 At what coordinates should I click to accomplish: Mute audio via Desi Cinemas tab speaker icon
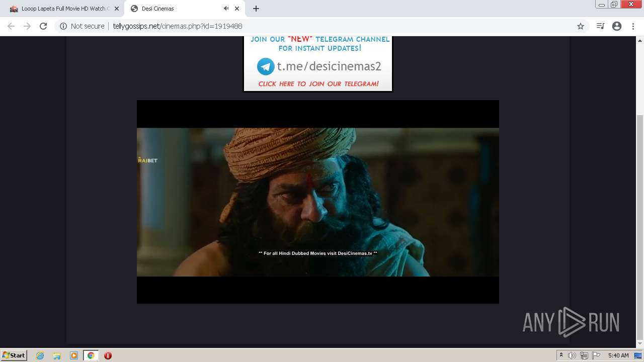coord(226,9)
